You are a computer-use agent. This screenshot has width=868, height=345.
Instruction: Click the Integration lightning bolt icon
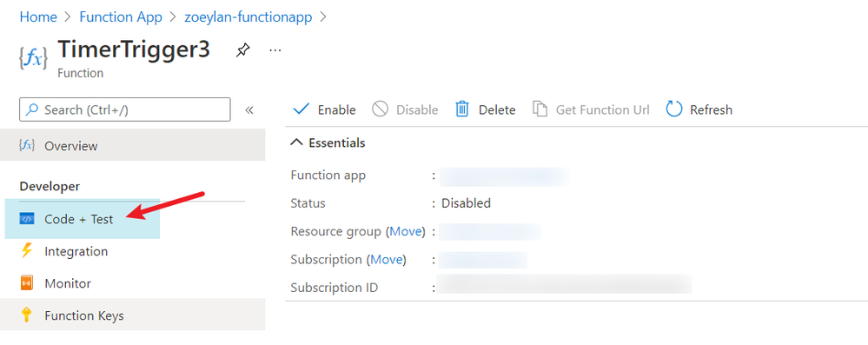click(27, 251)
